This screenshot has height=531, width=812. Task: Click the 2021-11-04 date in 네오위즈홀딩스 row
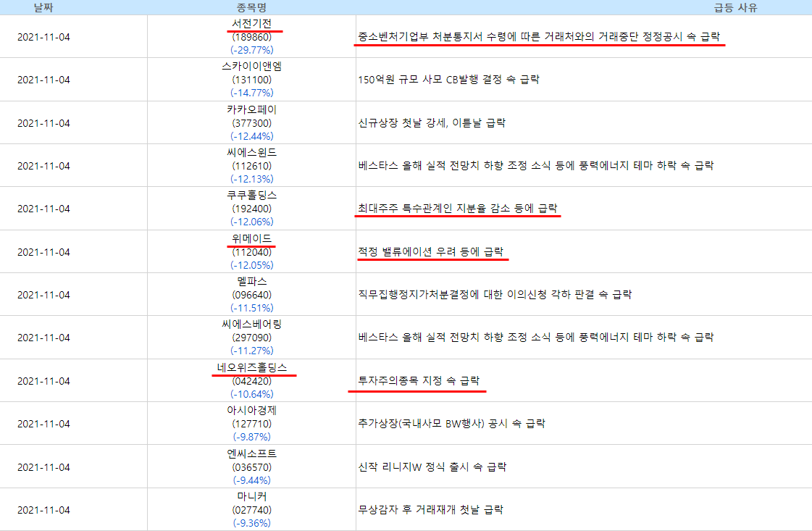point(43,381)
